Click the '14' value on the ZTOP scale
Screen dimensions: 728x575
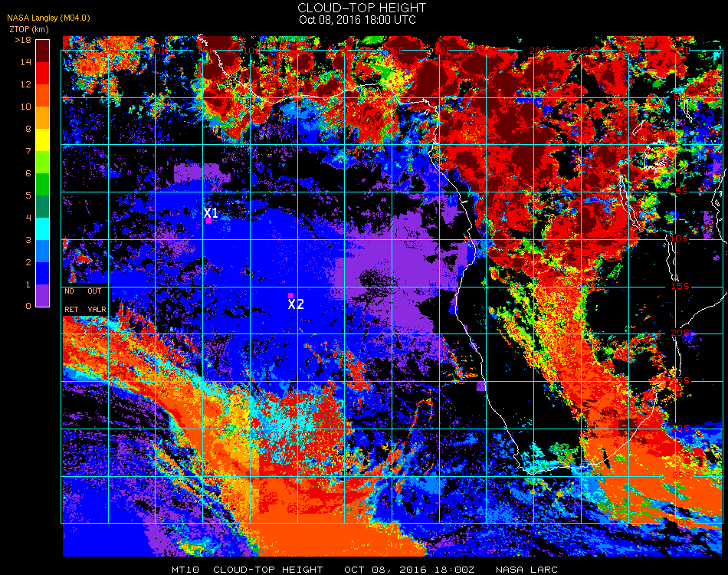[x=25, y=62]
